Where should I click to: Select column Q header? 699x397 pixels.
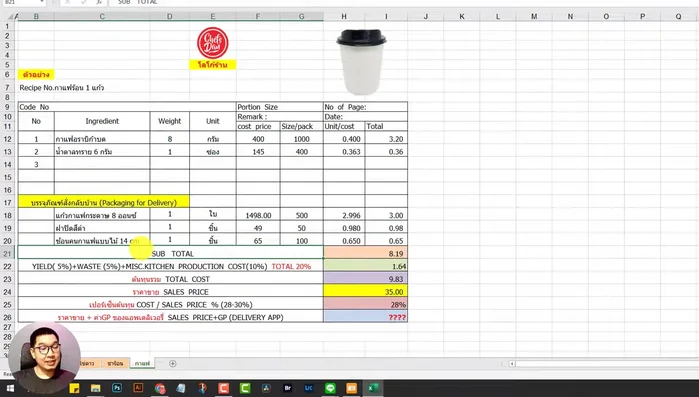(678, 16)
